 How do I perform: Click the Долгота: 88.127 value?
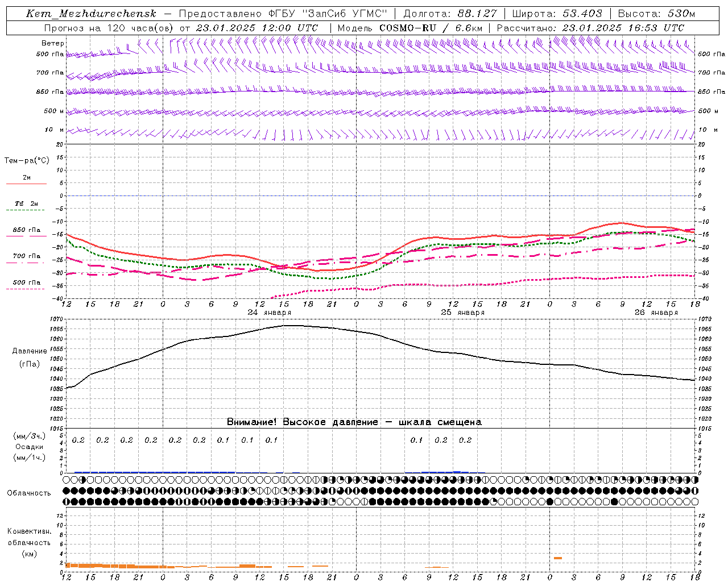(x=450, y=14)
